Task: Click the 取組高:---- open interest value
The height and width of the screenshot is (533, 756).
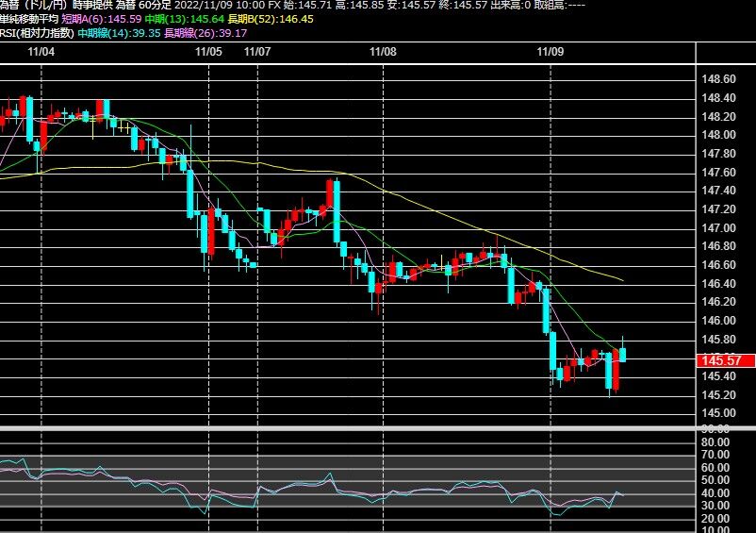Action: click(560, 6)
